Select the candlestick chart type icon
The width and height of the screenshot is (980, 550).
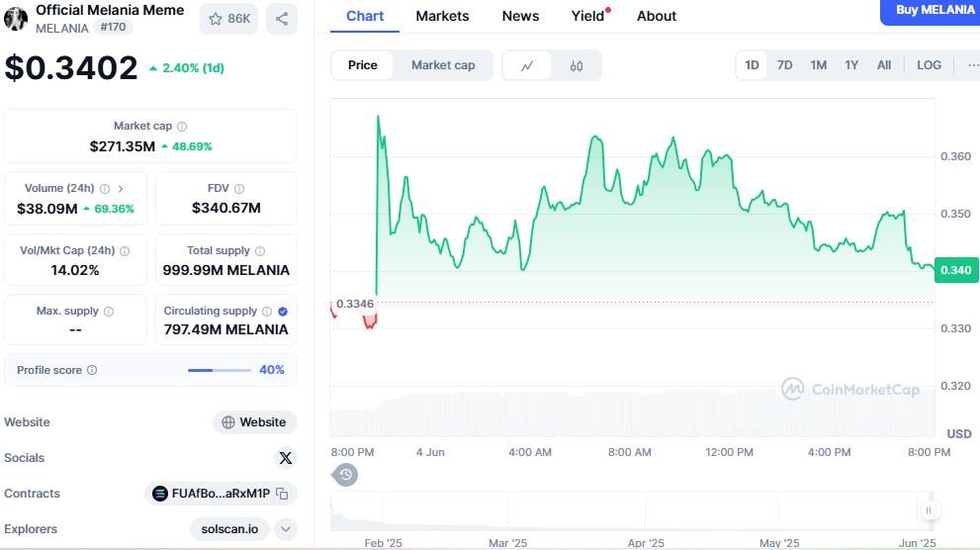click(x=577, y=65)
